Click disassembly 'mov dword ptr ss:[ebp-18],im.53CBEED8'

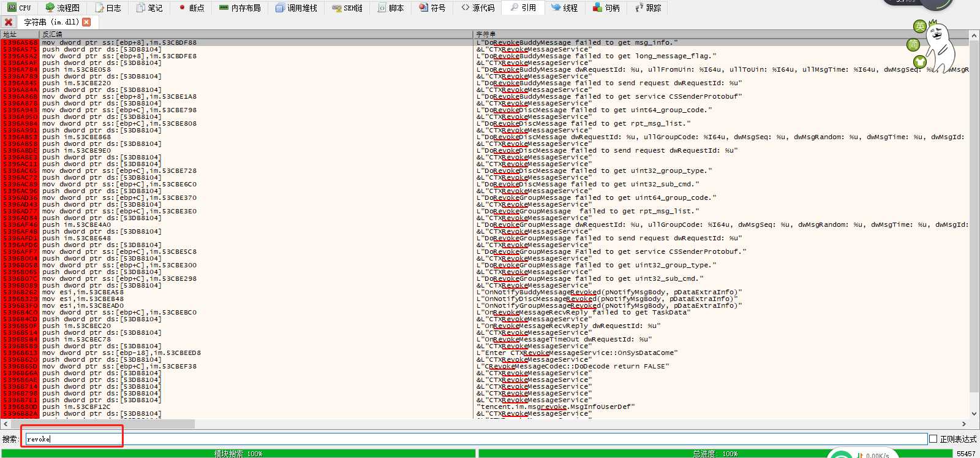121,353
